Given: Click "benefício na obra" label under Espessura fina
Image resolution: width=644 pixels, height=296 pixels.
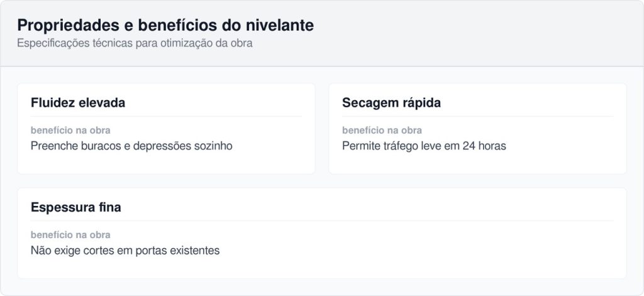Looking at the screenshot, I should 70,235.
